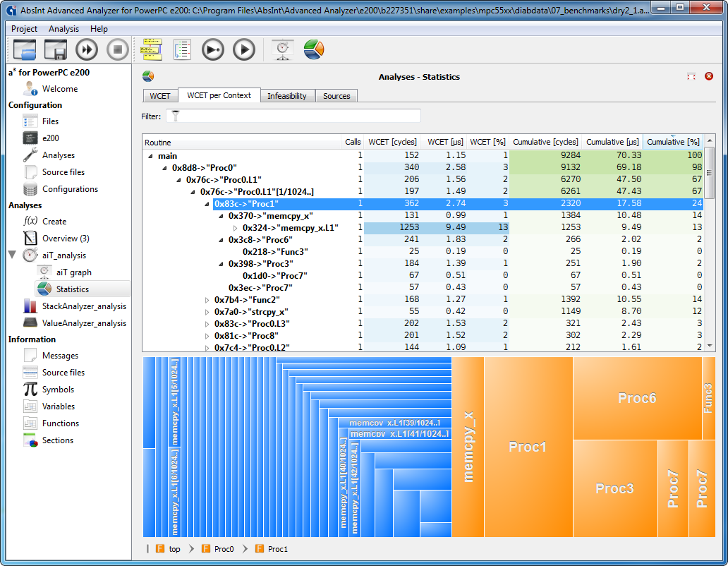Open Messages information item
Viewport: 728px width, 566px height.
pos(61,356)
